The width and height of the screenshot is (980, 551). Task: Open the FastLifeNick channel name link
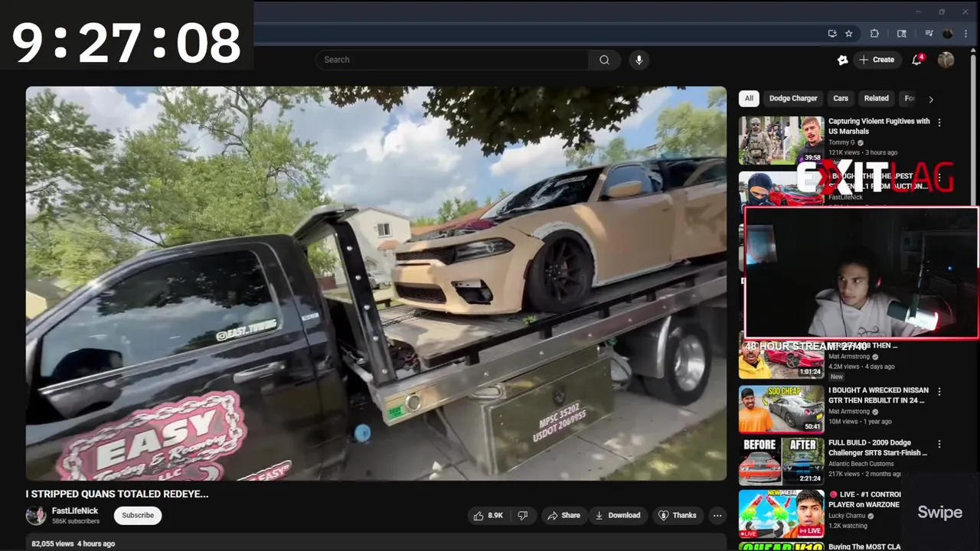75,510
